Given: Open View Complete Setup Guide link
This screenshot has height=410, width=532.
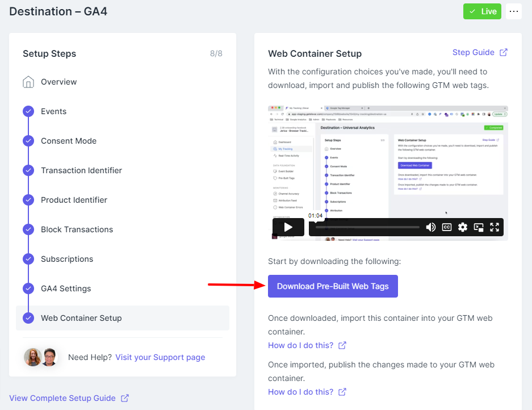Looking at the screenshot, I should coord(62,398).
